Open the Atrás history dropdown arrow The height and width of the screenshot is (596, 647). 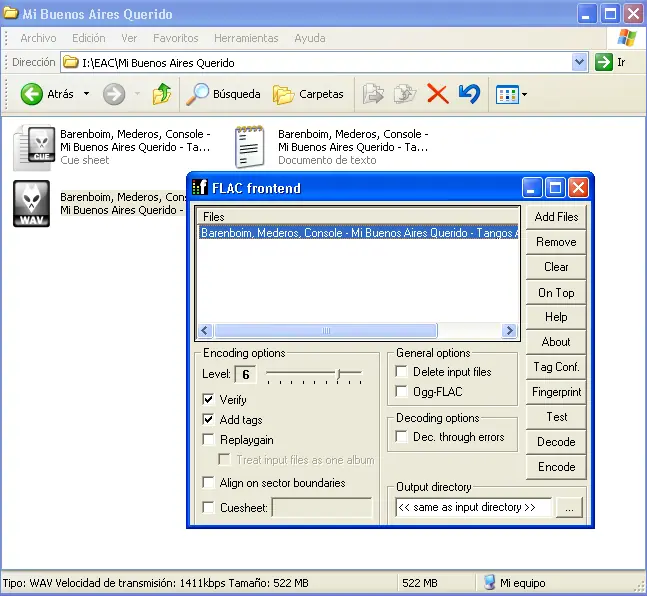click(86, 94)
